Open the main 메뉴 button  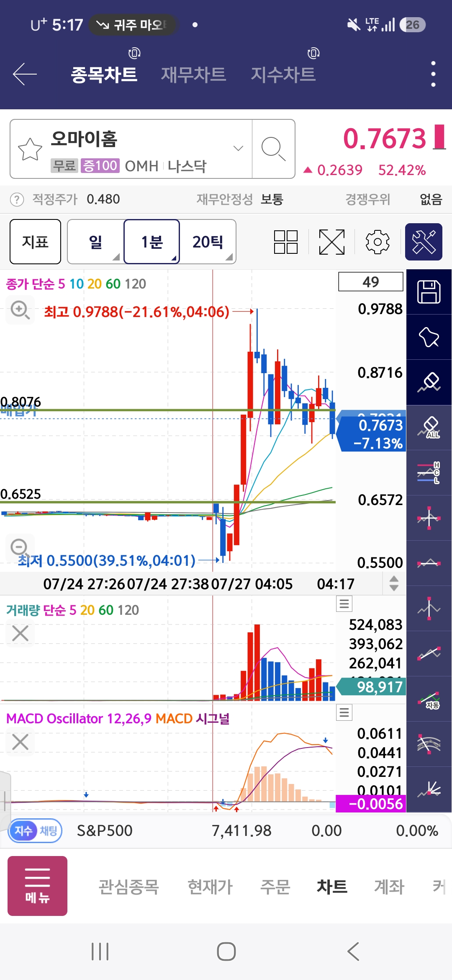(37, 886)
